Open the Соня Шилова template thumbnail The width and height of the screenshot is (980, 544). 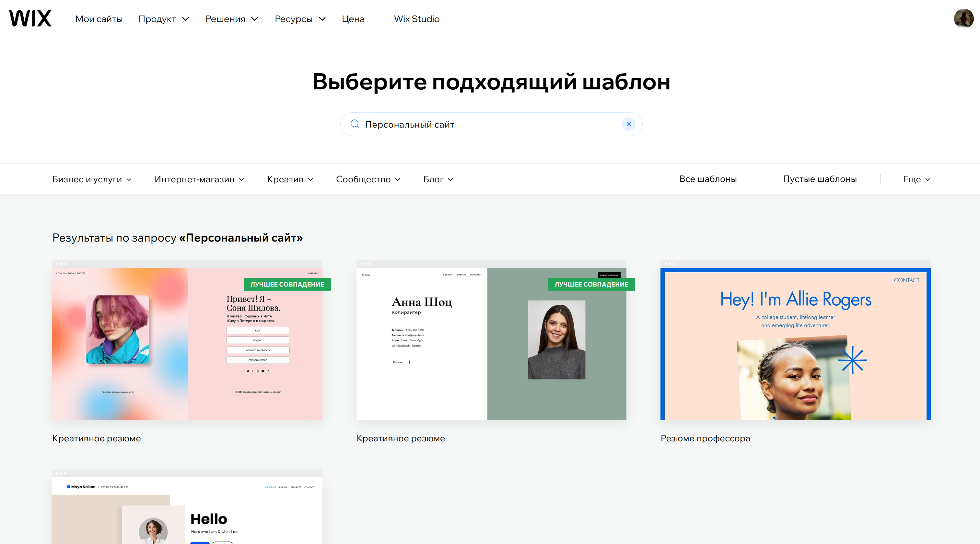click(x=187, y=340)
